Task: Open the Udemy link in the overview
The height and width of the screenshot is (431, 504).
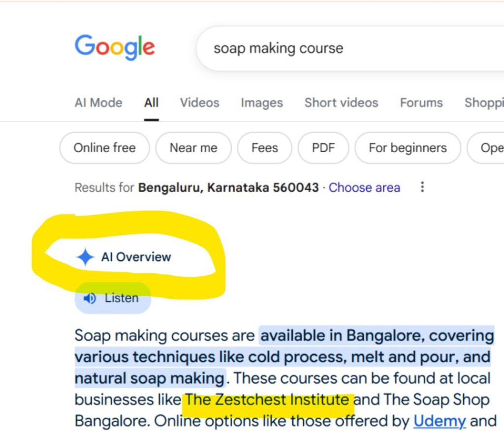Action: point(440,421)
